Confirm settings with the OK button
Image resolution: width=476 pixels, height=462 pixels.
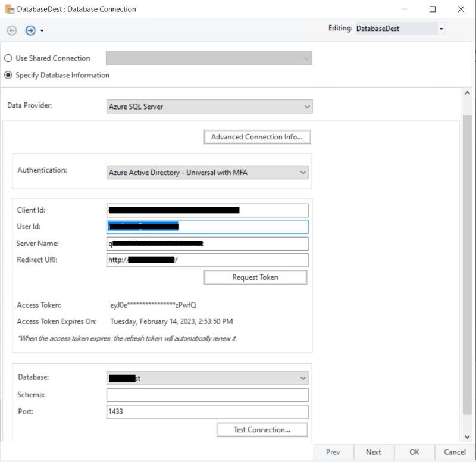[x=414, y=452]
